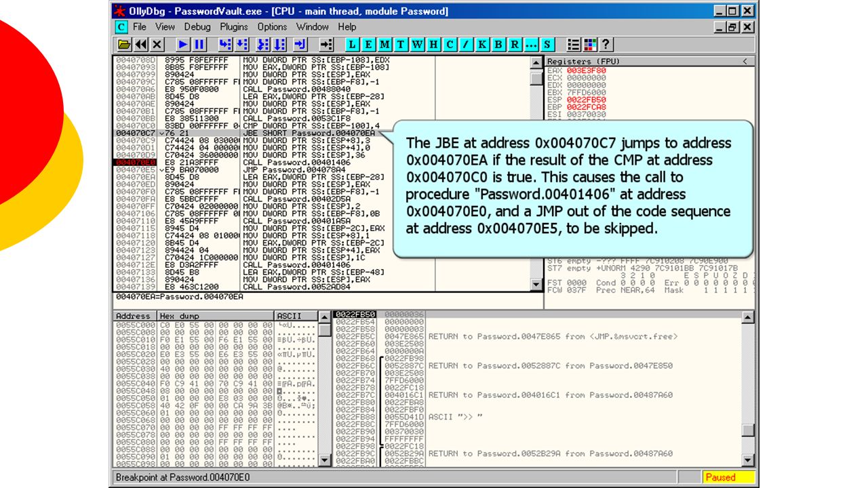
Task: Open Executable modules with E button
Action: (368, 45)
